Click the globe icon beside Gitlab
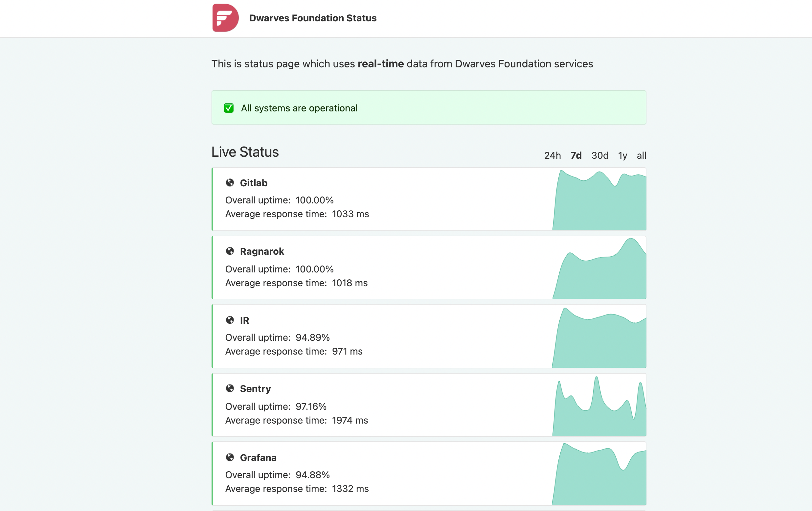812x511 pixels. 230,183
